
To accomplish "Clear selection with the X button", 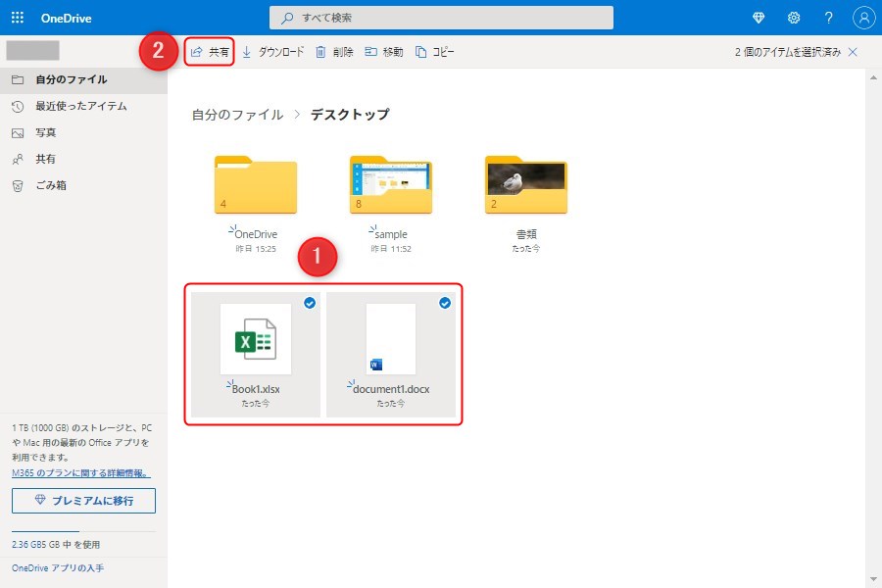I will tap(853, 52).
